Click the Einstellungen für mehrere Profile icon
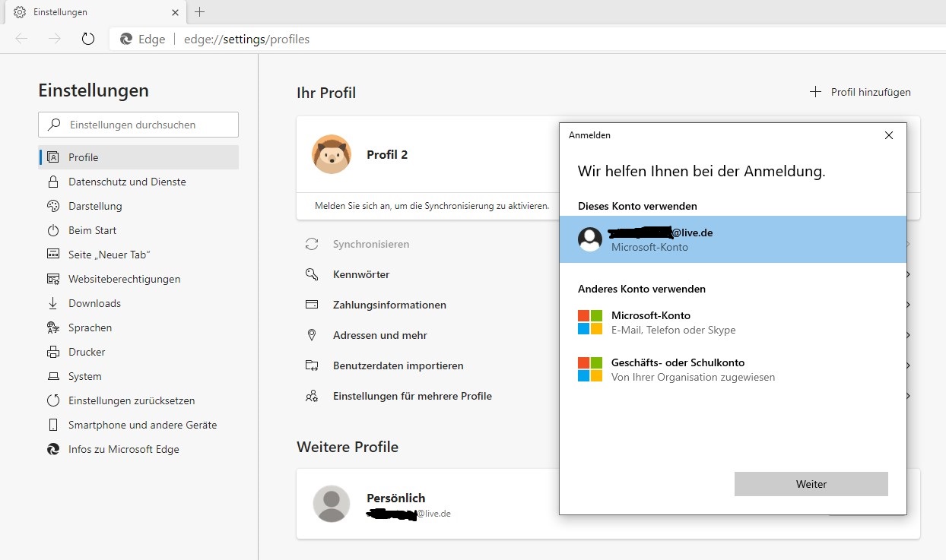 pyautogui.click(x=312, y=396)
